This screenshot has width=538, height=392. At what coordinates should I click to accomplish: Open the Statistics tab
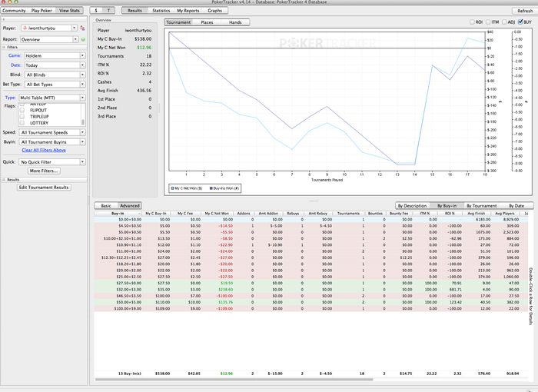[x=161, y=12]
